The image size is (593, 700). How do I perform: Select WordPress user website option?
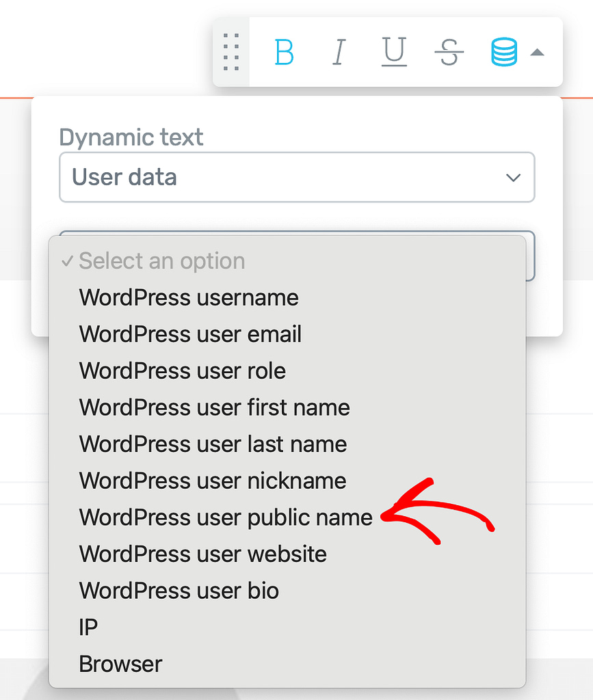(x=287, y=554)
